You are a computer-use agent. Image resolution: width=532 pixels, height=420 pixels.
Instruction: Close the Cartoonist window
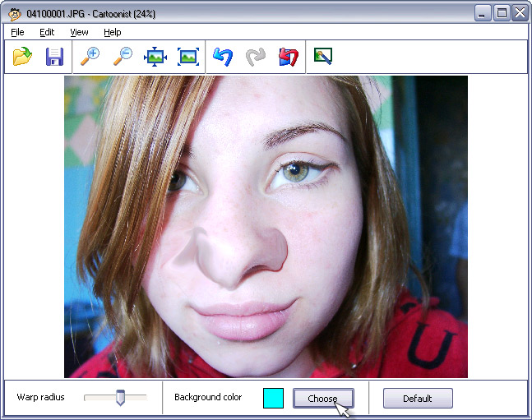[x=520, y=13]
